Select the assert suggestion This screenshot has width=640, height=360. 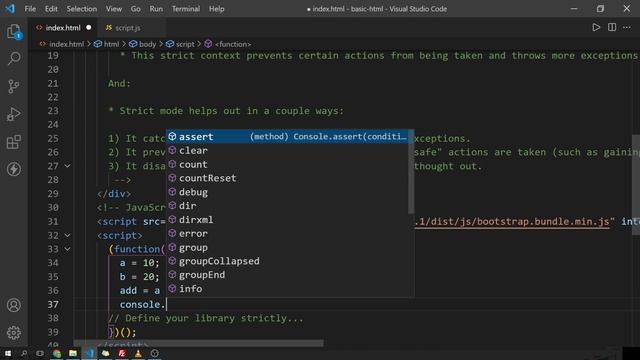coord(287,137)
